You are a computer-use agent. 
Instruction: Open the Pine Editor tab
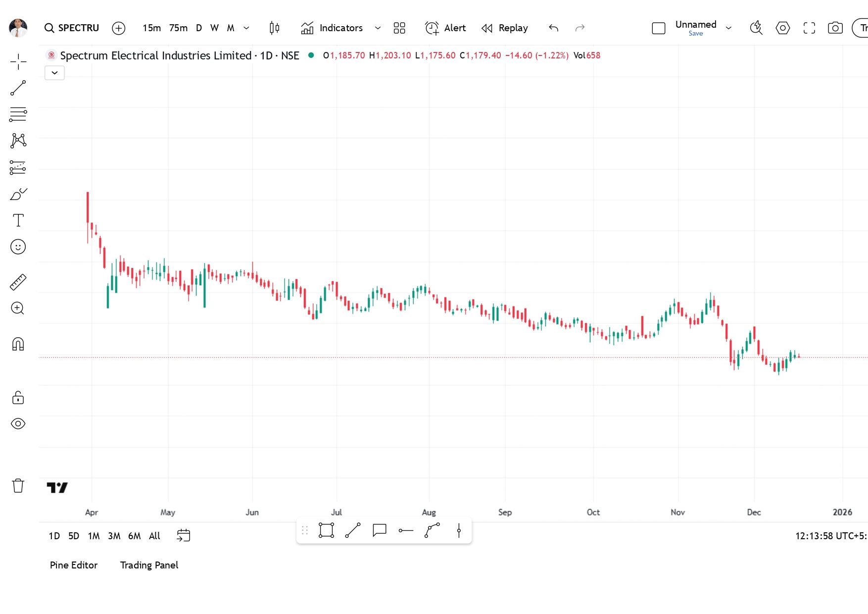pyautogui.click(x=74, y=565)
